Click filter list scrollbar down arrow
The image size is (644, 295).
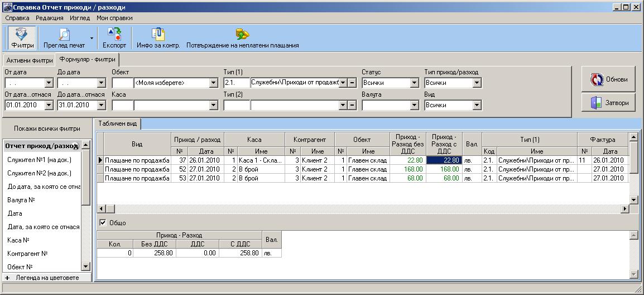pos(85,267)
